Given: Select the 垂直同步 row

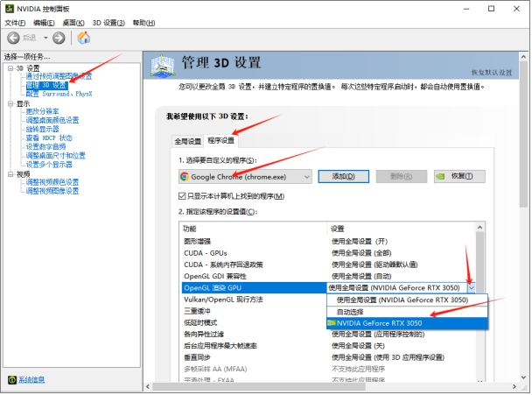Looking at the screenshot, I should coord(327,357).
